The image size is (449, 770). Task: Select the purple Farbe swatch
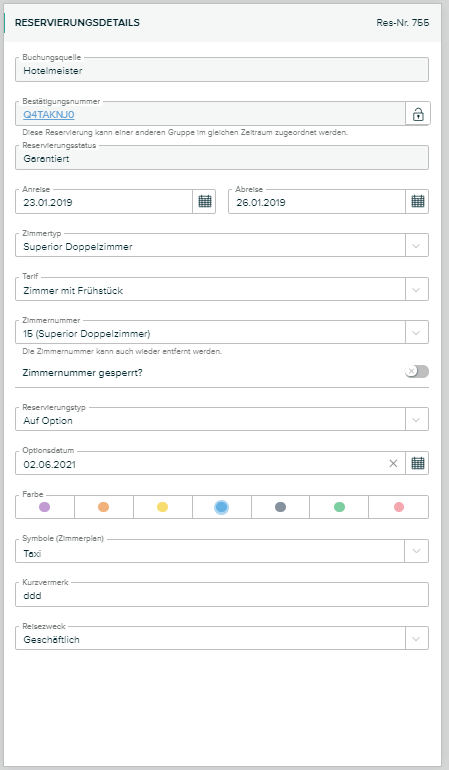click(x=45, y=507)
